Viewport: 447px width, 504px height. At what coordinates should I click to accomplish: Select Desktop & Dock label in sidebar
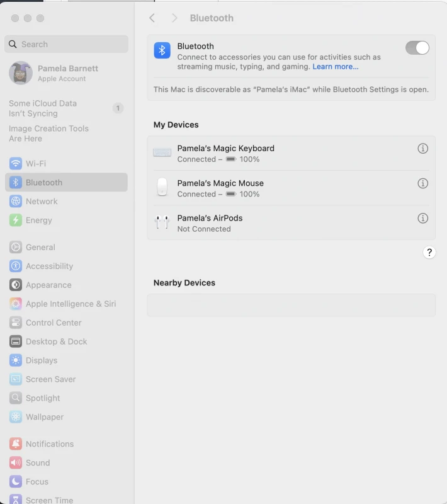(x=56, y=341)
